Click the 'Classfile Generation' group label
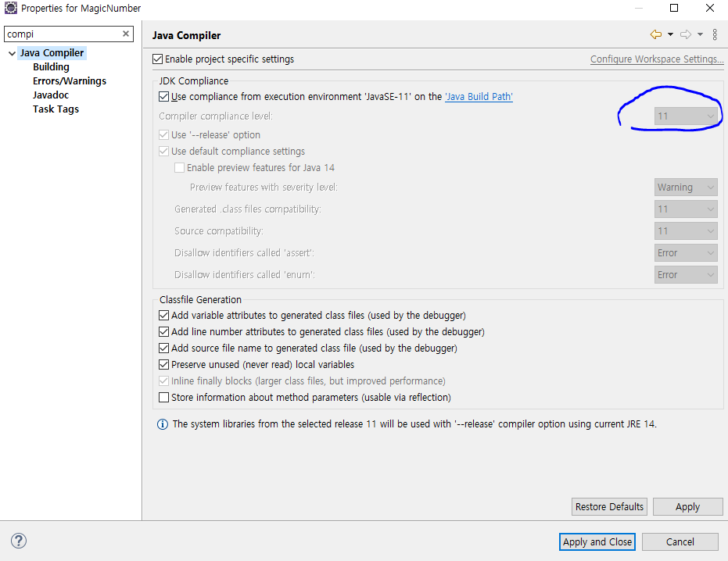Viewport: 728px width, 561px height. (x=200, y=300)
